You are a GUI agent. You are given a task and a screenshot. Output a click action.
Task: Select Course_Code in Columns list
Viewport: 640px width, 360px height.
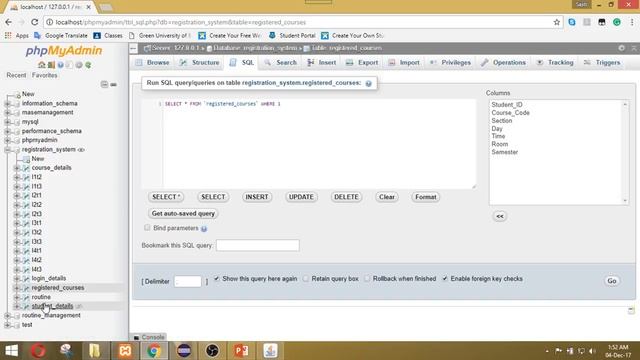[x=510, y=113]
